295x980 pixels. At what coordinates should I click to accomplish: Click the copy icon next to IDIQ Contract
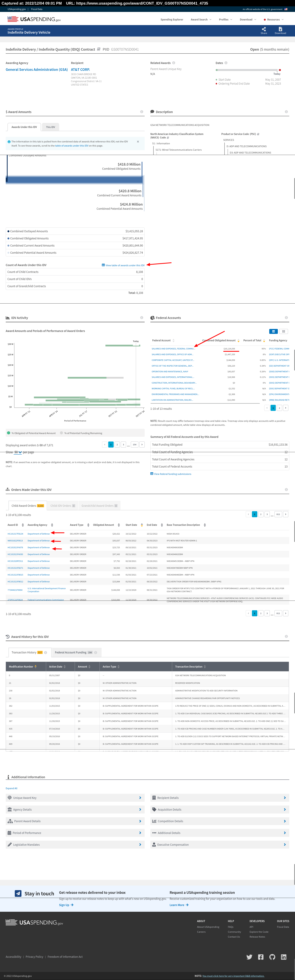[x=99, y=49]
